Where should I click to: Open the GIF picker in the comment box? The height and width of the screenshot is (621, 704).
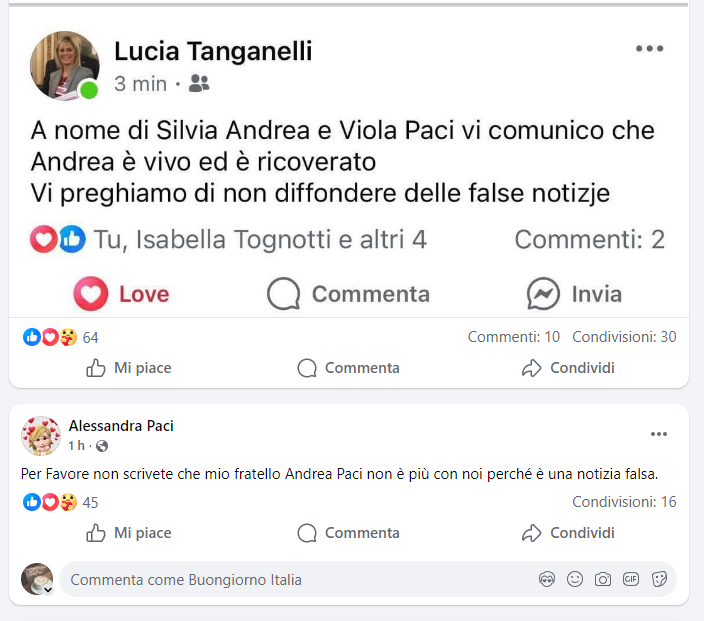pos(631,579)
